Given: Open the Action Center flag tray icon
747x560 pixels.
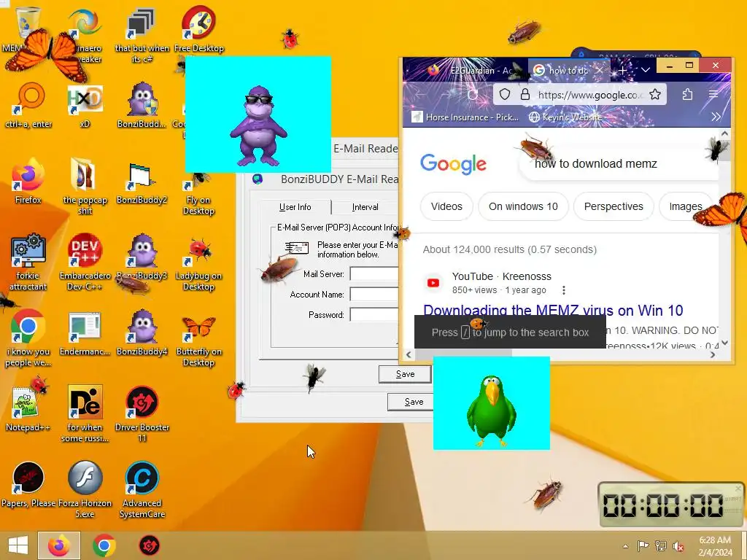Looking at the screenshot, I should click(643, 545).
